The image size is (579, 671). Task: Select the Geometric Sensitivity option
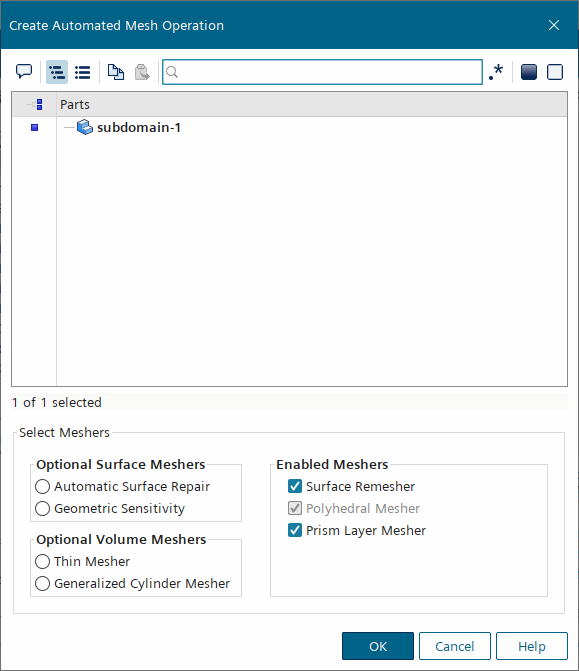[42, 508]
